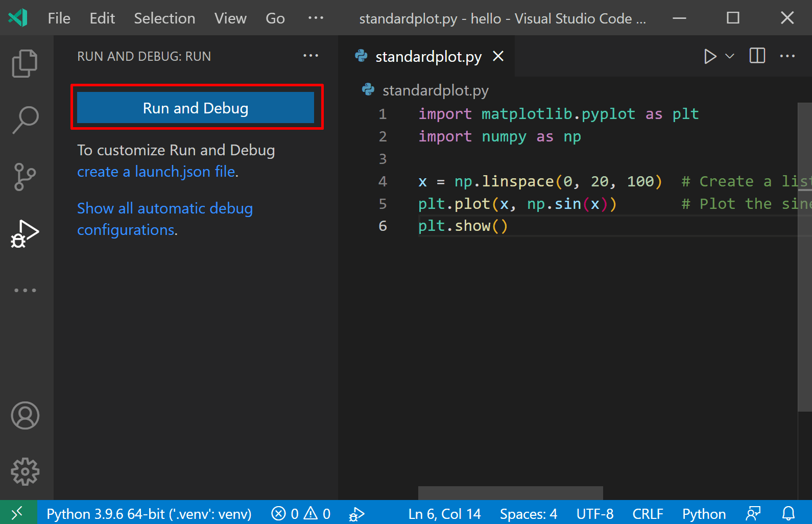The image size is (812, 524).
Task: Open Run and Debug panel more actions
Action: 311,56
